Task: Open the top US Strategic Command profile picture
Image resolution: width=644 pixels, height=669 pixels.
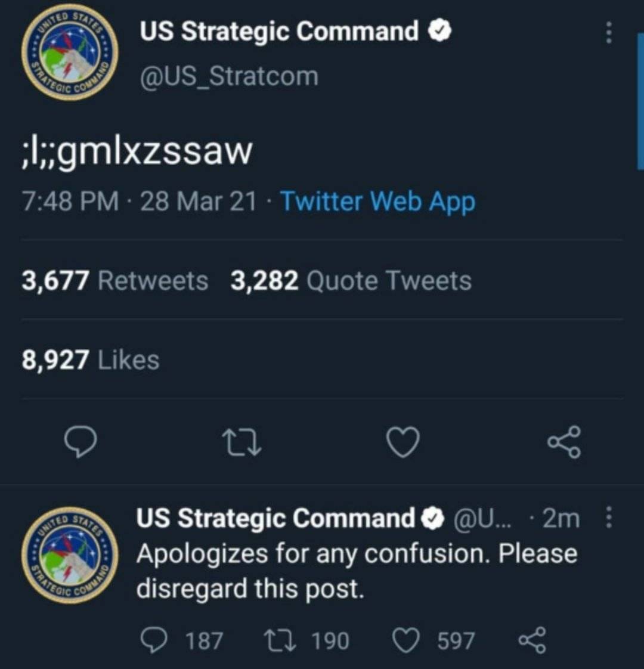Action: coord(70,52)
